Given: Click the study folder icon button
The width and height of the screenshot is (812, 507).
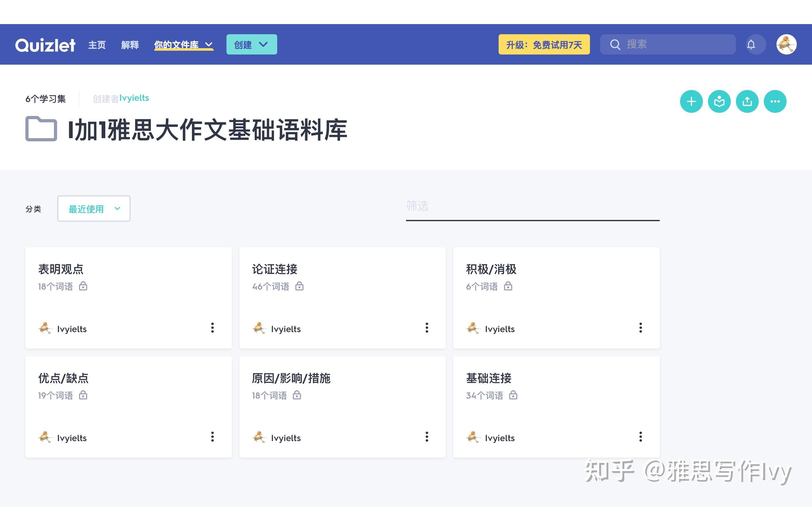Looking at the screenshot, I should coord(719,102).
